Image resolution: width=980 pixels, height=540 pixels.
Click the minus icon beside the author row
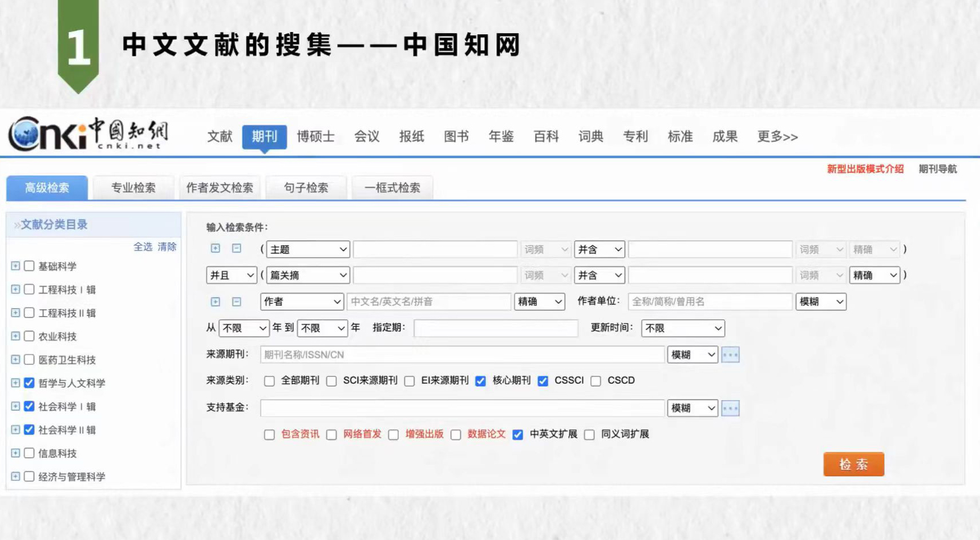click(236, 301)
